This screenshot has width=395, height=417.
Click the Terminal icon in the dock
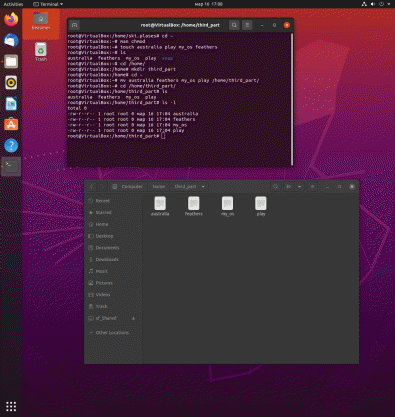[11, 166]
